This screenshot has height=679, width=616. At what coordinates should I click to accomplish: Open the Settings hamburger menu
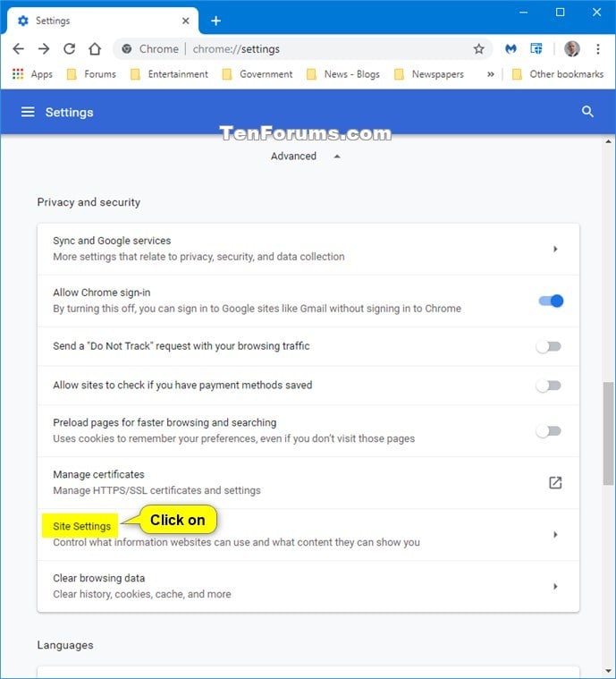(x=28, y=112)
